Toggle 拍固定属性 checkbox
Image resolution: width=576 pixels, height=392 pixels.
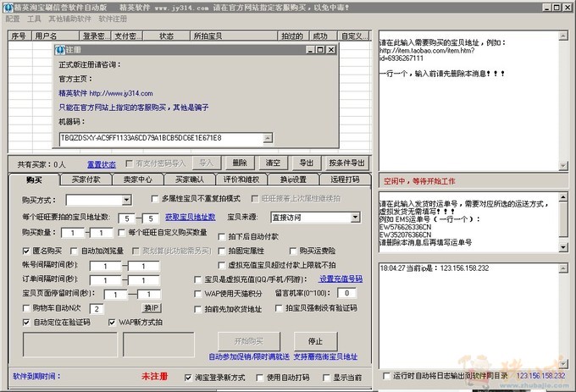(222, 251)
